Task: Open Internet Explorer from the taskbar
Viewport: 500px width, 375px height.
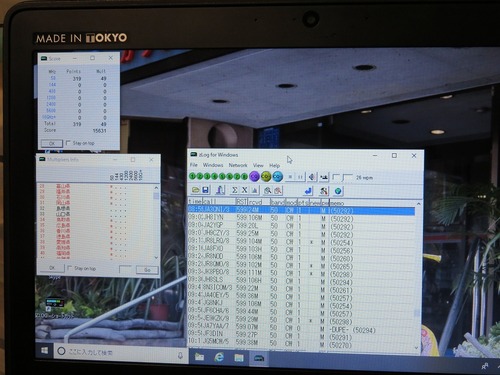Action: click(219, 357)
